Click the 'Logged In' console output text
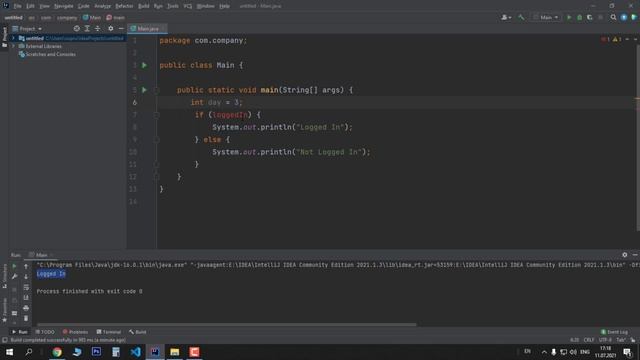The height and width of the screenshot is (360, 640). (x=51, y=274)
